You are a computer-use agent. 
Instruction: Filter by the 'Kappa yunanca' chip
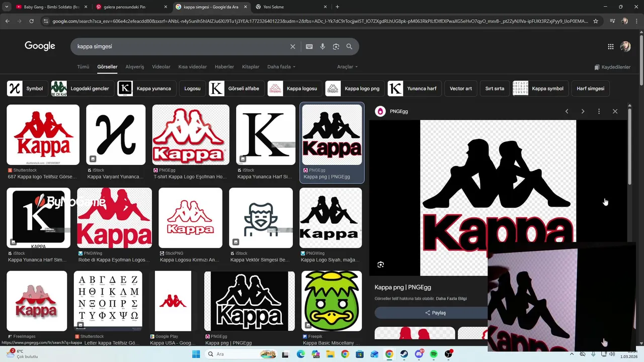click(146, 88)
